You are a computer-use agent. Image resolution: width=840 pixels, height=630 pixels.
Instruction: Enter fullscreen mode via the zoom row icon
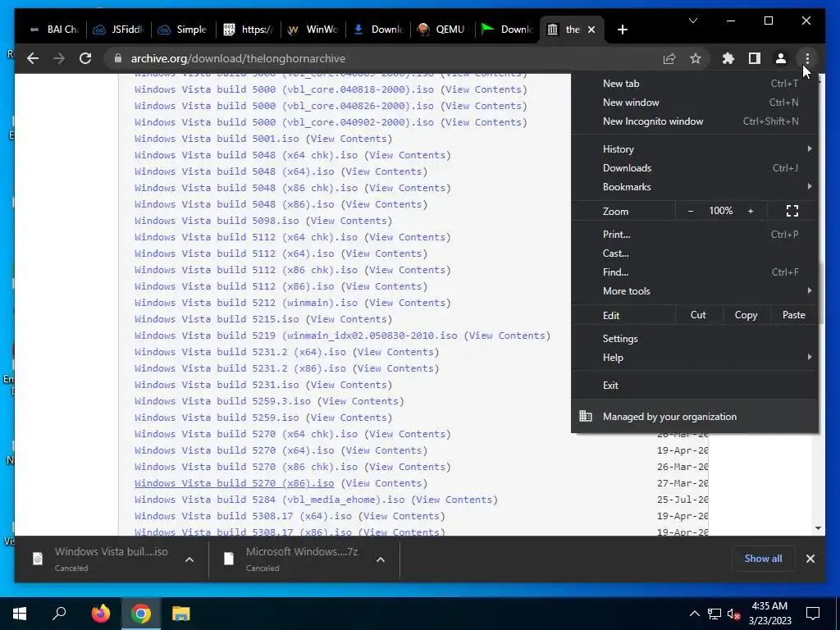pyautogui.click(x=792, y=211)
